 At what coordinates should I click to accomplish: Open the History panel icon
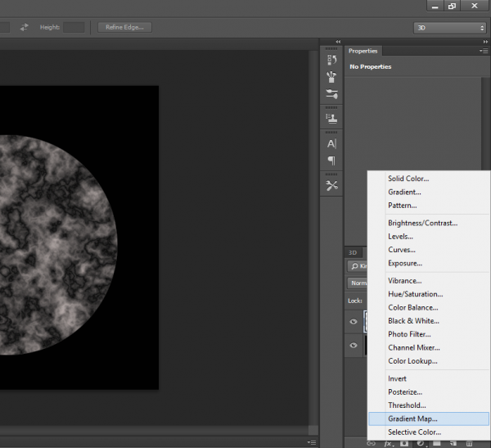(331, 60)
